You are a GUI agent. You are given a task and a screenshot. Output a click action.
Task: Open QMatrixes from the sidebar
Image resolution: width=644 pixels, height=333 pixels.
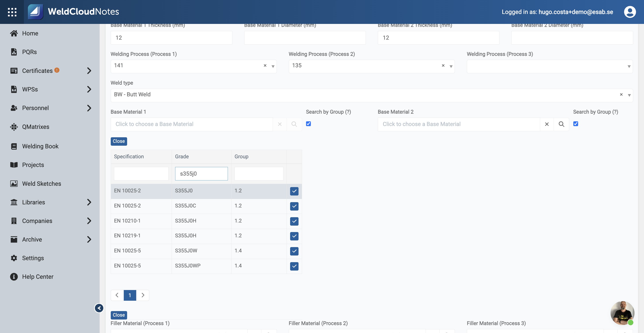(36, 127)
